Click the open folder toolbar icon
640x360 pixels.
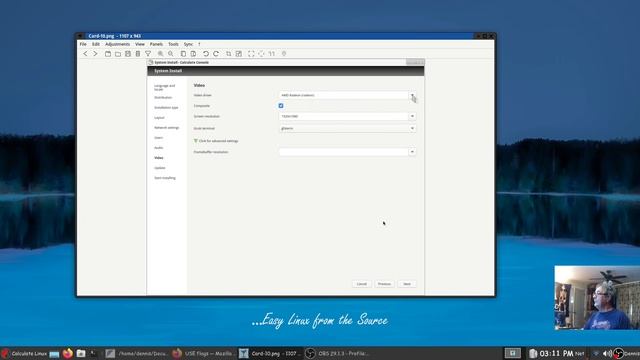(x=118, y=53)
